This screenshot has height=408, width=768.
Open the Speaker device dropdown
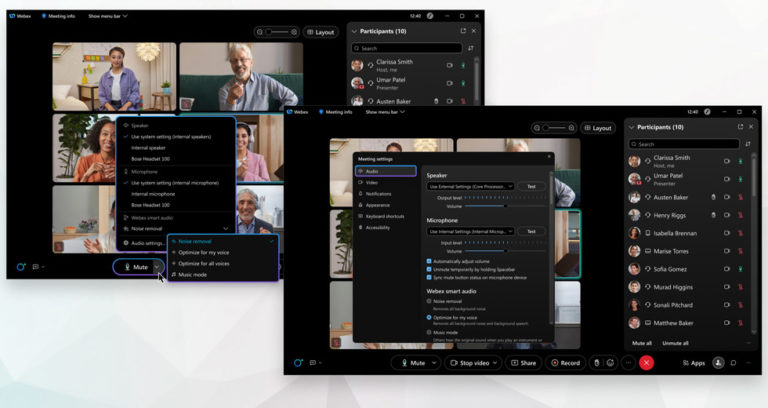point(470,186)
